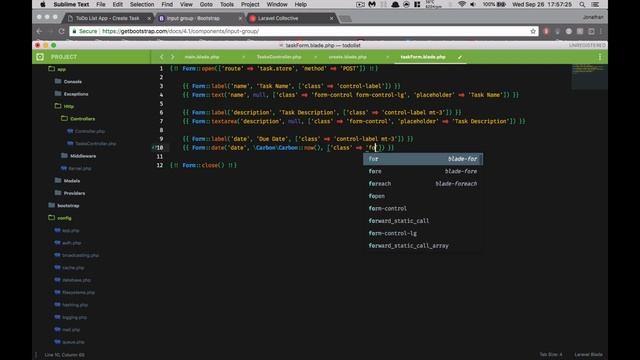Click the Wi-Fi menu bar icon
The height and width of the screenshot is (360, 640).
point(462,4)
